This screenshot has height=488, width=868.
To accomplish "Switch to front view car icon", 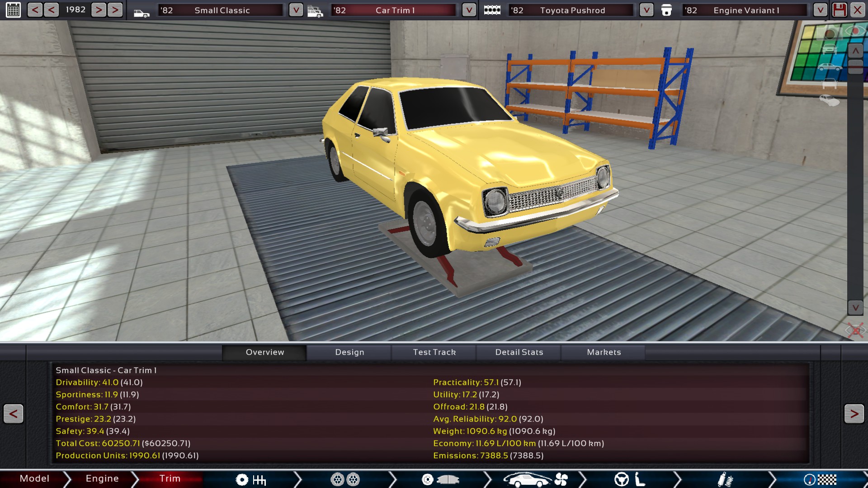I will point(830,49).
